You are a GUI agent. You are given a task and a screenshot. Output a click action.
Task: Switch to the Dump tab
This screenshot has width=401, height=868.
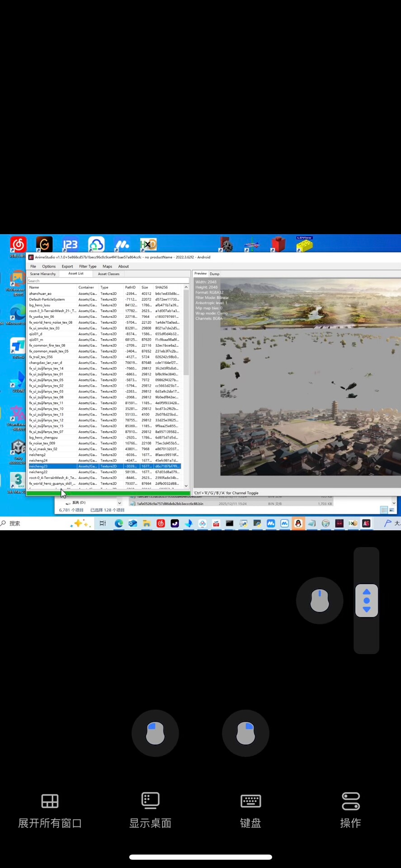click(x=215, y=274)
